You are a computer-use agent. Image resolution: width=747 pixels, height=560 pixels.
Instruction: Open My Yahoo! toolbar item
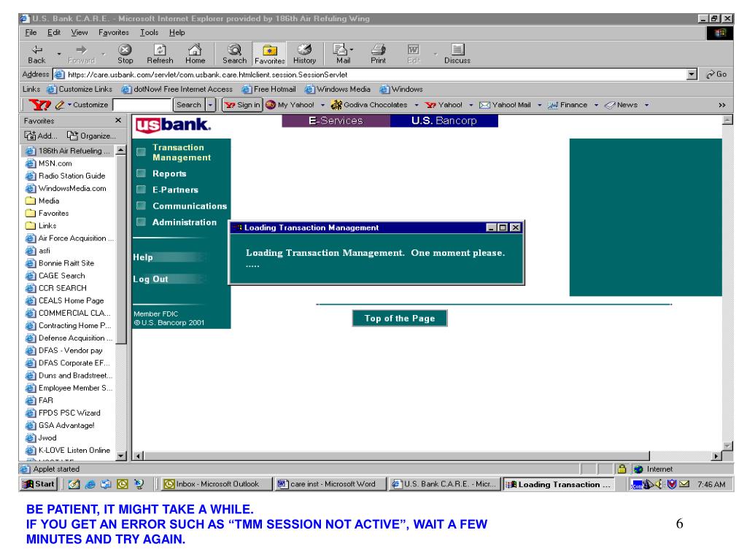[x=290, y=105]
